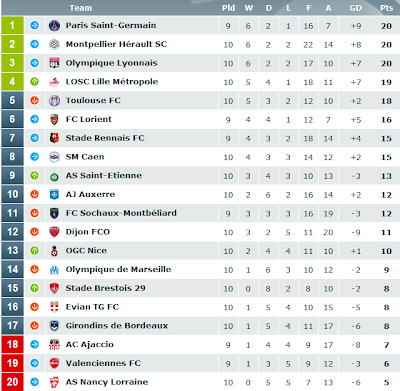Open the Valenciennes FC team link
This screenshot has height=391, width=400.
[x=103, y=363]
